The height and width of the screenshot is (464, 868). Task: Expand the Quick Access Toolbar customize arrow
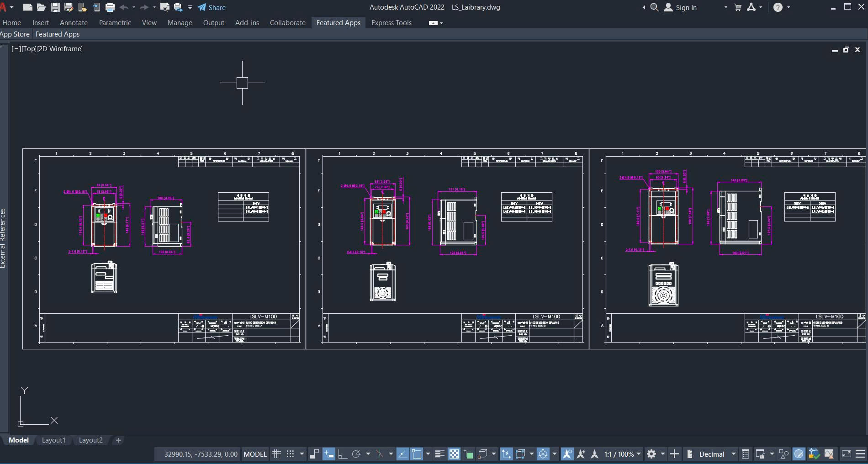click(x=190, y=7)
